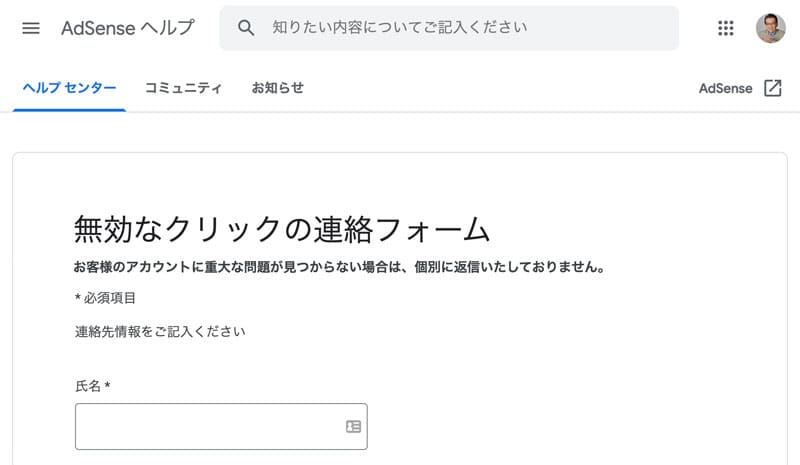
Task: Click the 氏名 * field label
Action: 92,386
